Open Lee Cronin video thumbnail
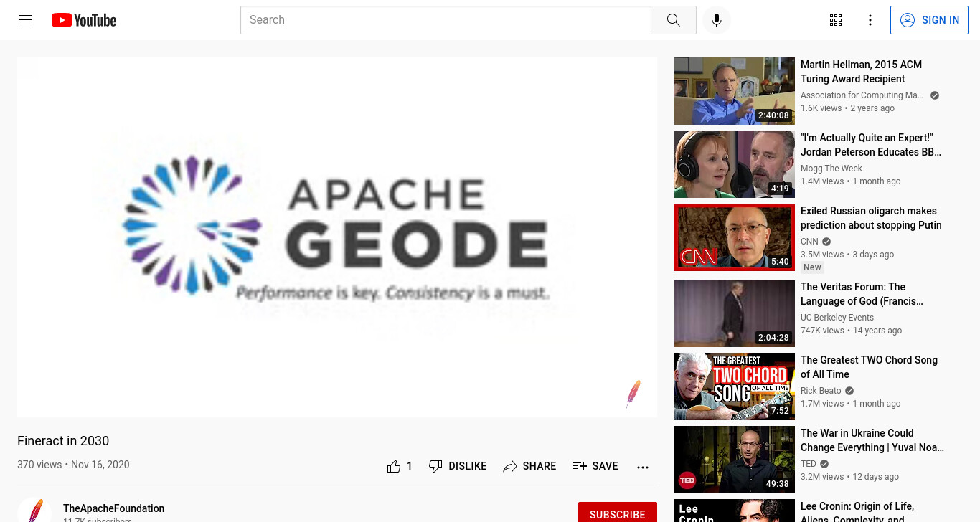Screen dimensions: 980x522 [735, 511]
